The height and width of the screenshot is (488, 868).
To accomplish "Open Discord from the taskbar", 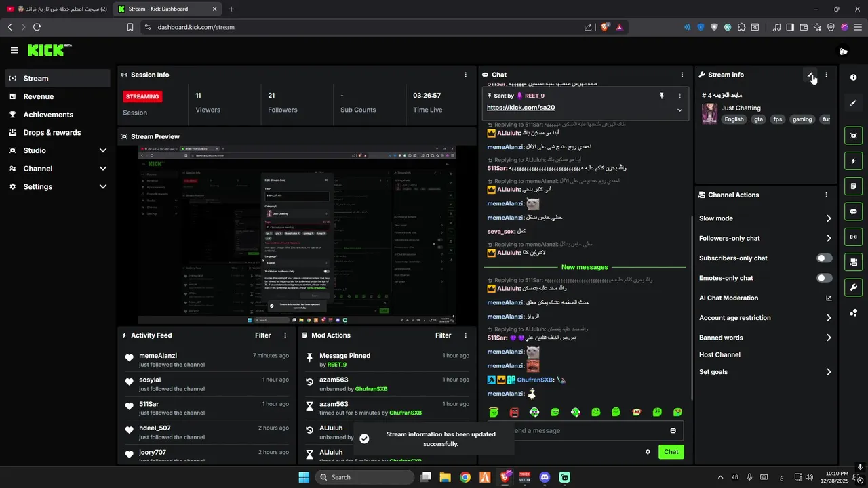I will (545, 477).
